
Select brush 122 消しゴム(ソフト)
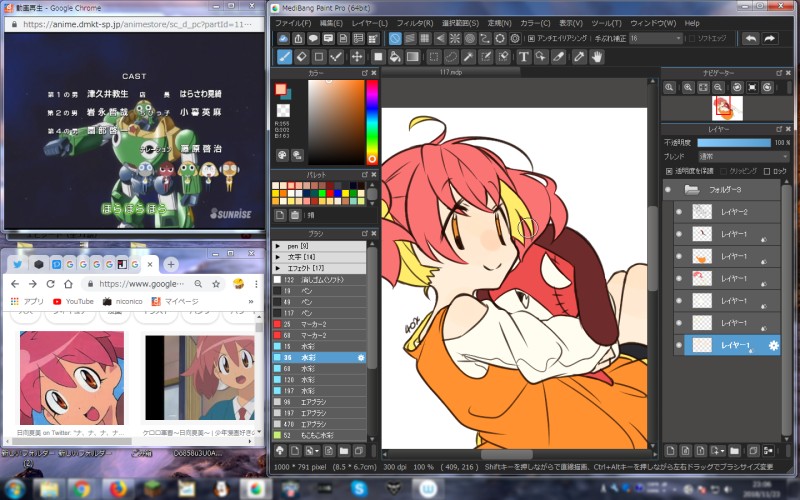[x=319, y=280]
